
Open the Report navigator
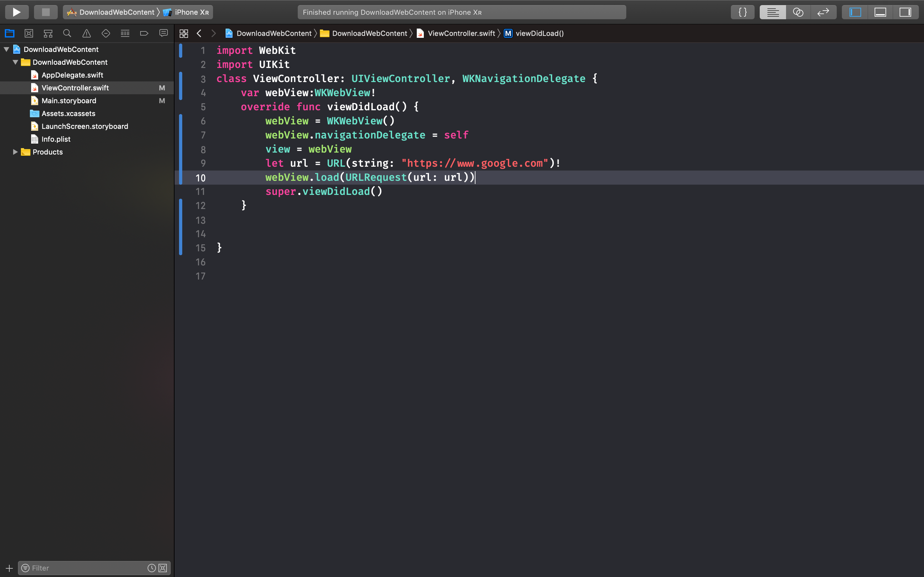(x=163, y=34)
